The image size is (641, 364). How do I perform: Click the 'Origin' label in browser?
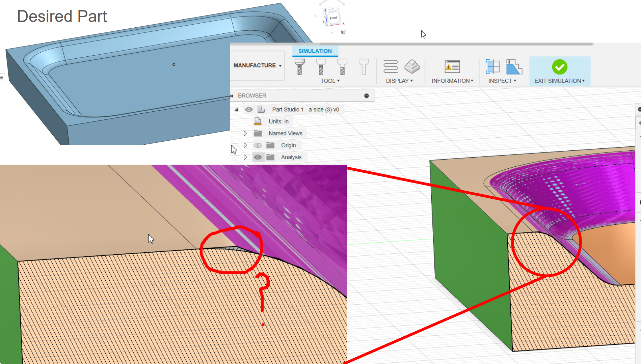click(x=288, y=145)
